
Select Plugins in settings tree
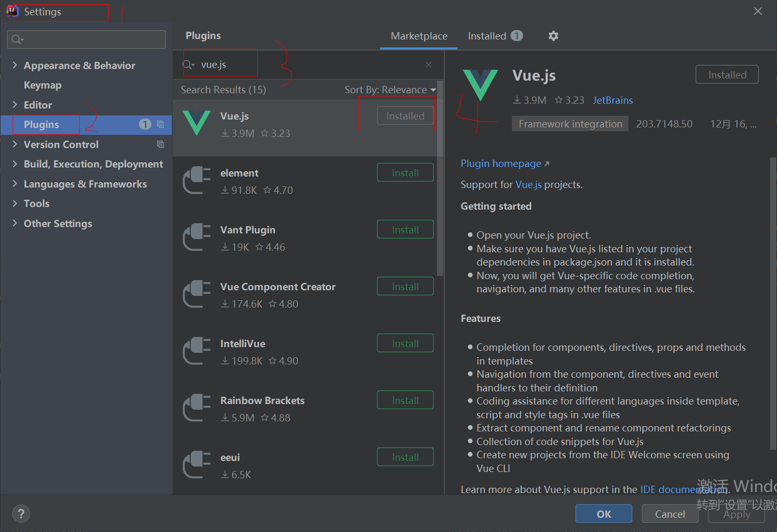(x=86, y=124)
